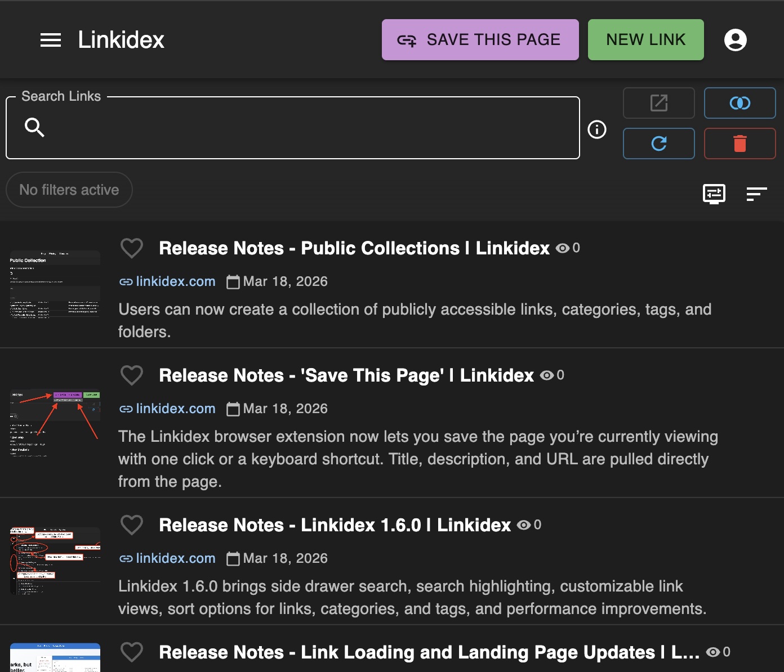
Task: Toggle the heart on 'Save This Page' entry
Action: tap(131, 375)
